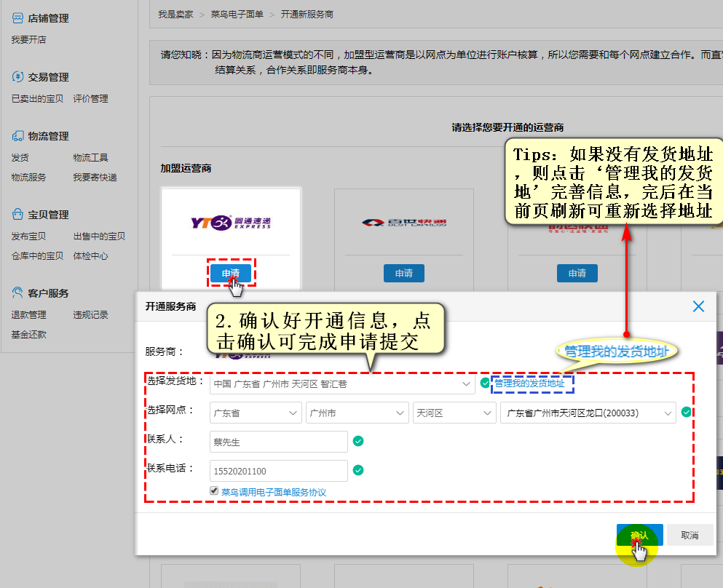
Task: Open 已卖出的宝贝 in sidebar
Action: [x=37, y=99]
